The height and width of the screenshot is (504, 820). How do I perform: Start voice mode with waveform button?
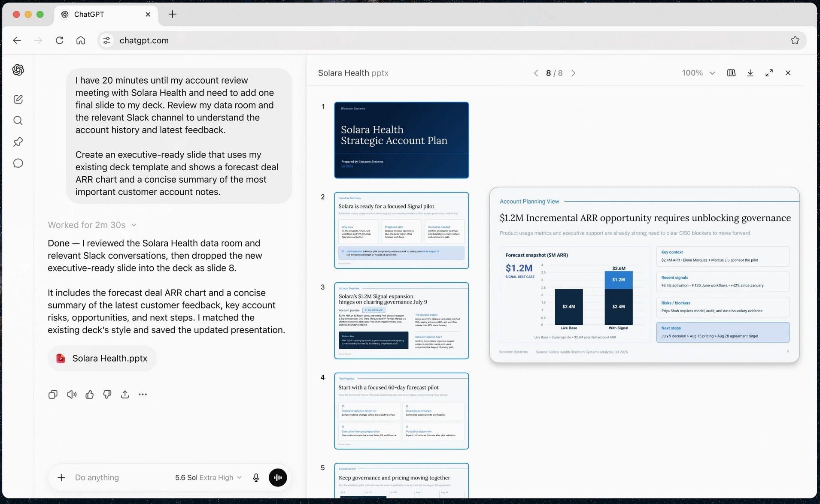coord(278,477)
